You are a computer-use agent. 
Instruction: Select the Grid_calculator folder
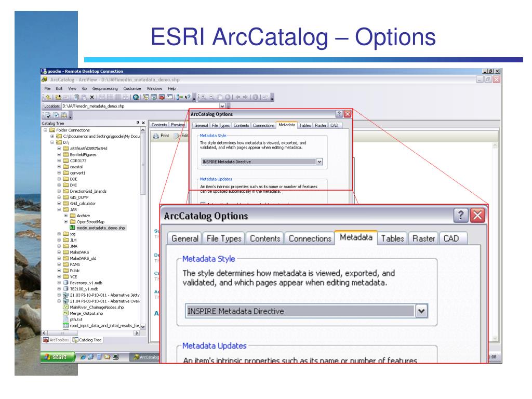[x=83, y=204]
